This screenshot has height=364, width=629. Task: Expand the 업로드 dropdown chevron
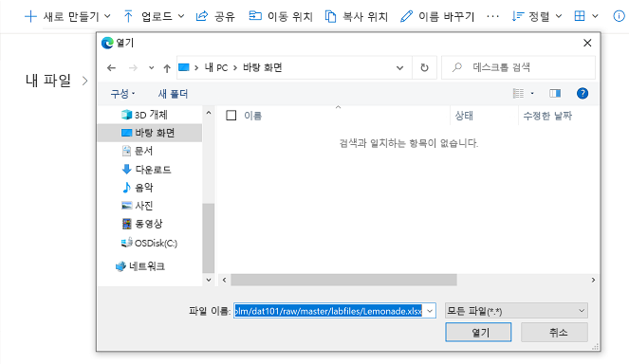(181, 16)
